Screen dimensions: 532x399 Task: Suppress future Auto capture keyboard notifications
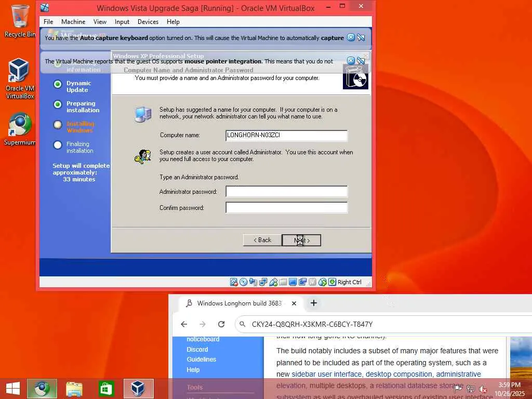pyautogui.click(x=361, y=37)
